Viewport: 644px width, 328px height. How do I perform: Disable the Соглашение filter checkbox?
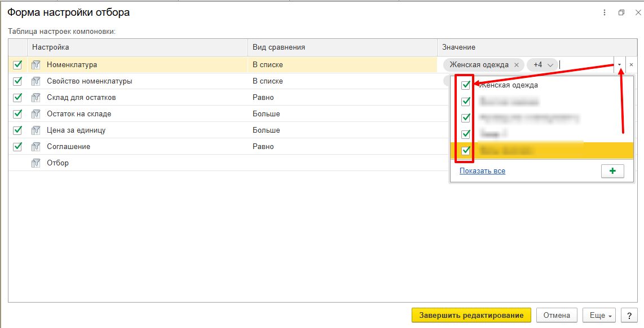pyautogui.click(x=17, y=147)
